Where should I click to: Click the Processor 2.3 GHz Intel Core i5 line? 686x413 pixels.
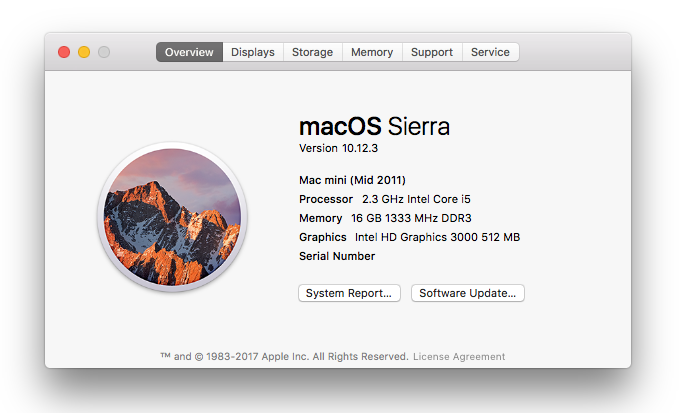coord(385,199)
